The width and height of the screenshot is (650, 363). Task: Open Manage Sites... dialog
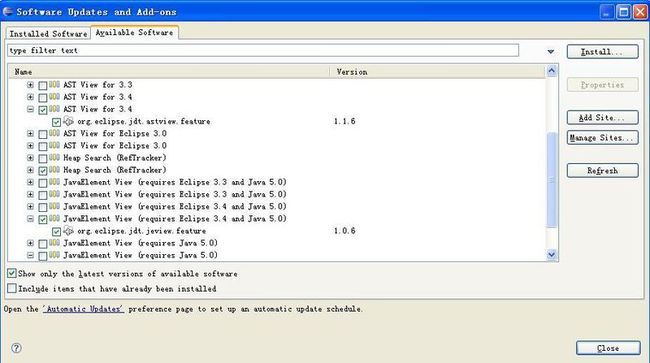tap(602, 138)
